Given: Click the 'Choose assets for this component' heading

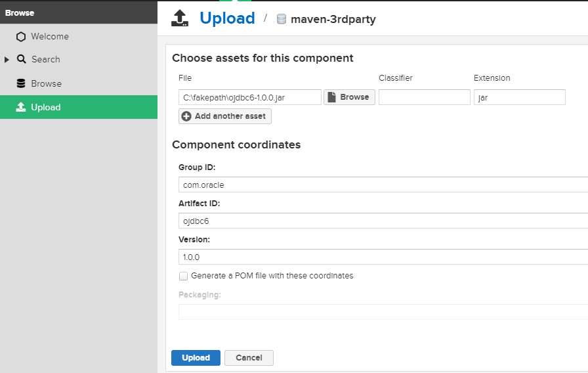Looking at the screenshot, I should pos(262,58).
